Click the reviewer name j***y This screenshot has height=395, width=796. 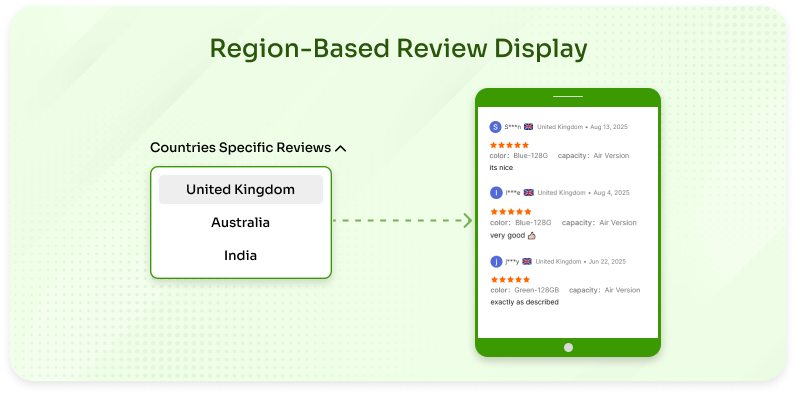(x=512, y=262)
